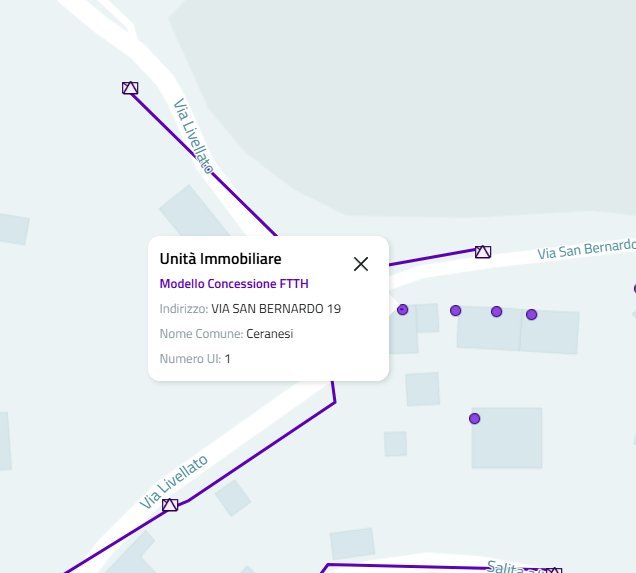
Task: Click the lower Via Livellato street label
Action: 175,480
